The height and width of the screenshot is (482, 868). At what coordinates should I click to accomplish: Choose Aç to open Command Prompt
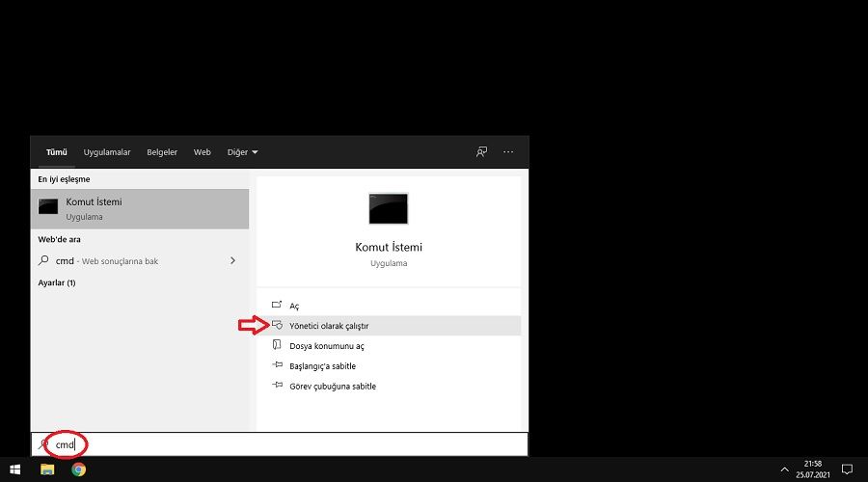(x=389, y=306)
